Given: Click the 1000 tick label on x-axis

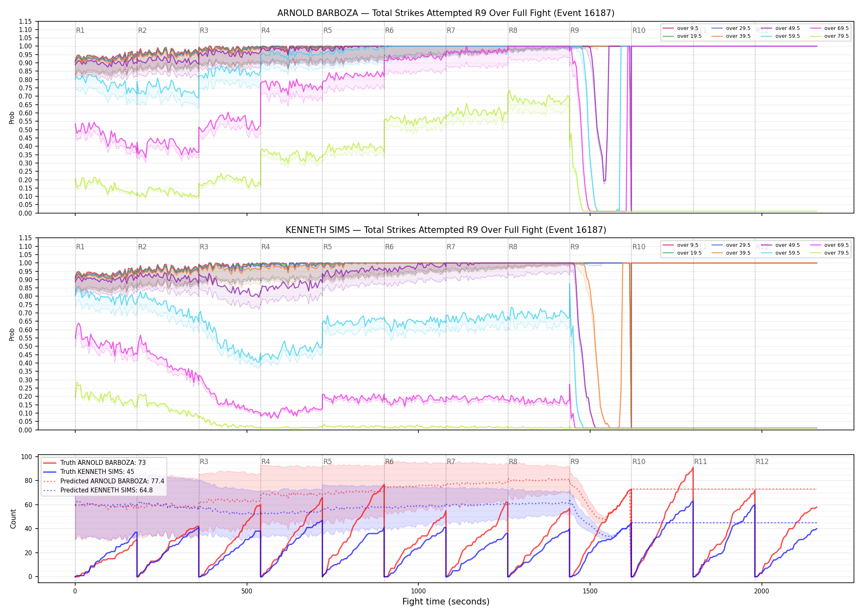Looking at the screenshot, I should click(418, 591).
